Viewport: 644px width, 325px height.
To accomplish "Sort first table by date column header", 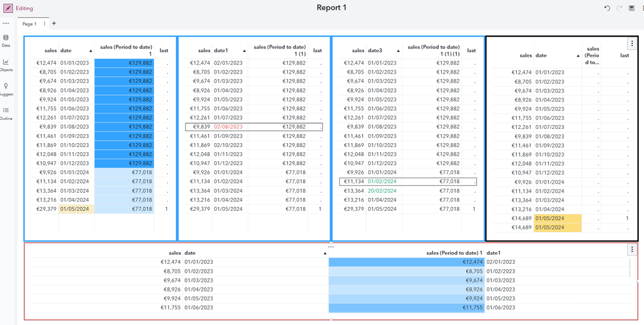I will (66, 50).
